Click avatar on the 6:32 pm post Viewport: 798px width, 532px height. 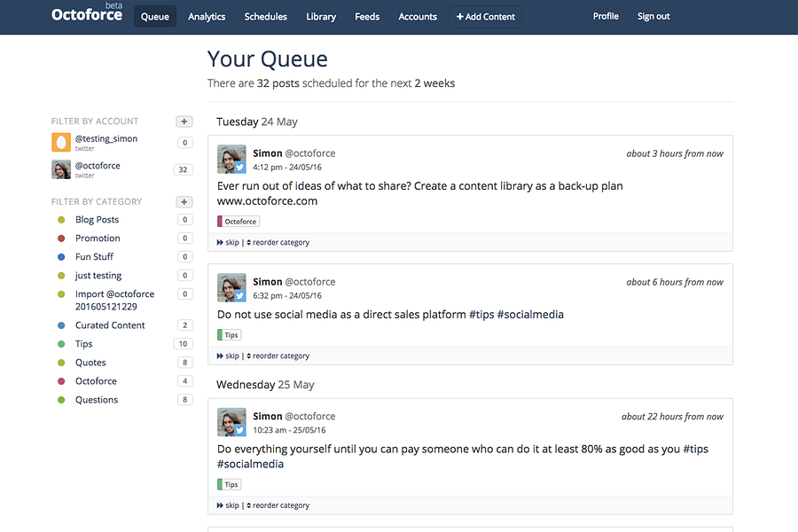231,287
